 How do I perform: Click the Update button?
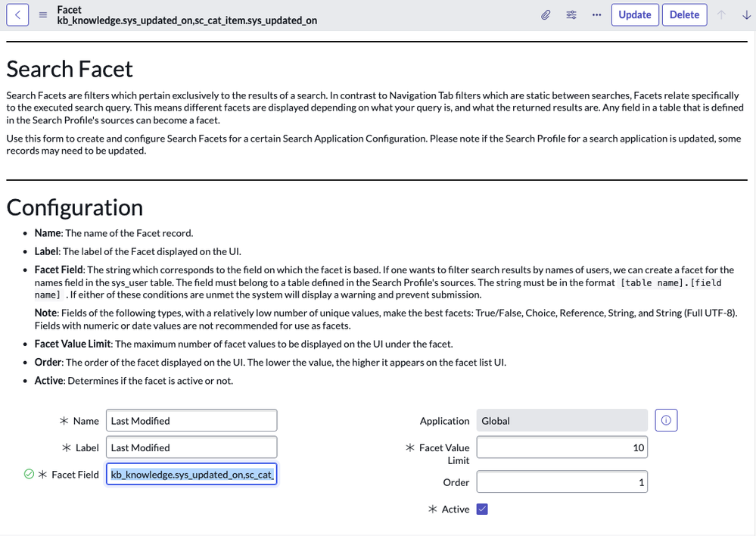pos(635,15)
